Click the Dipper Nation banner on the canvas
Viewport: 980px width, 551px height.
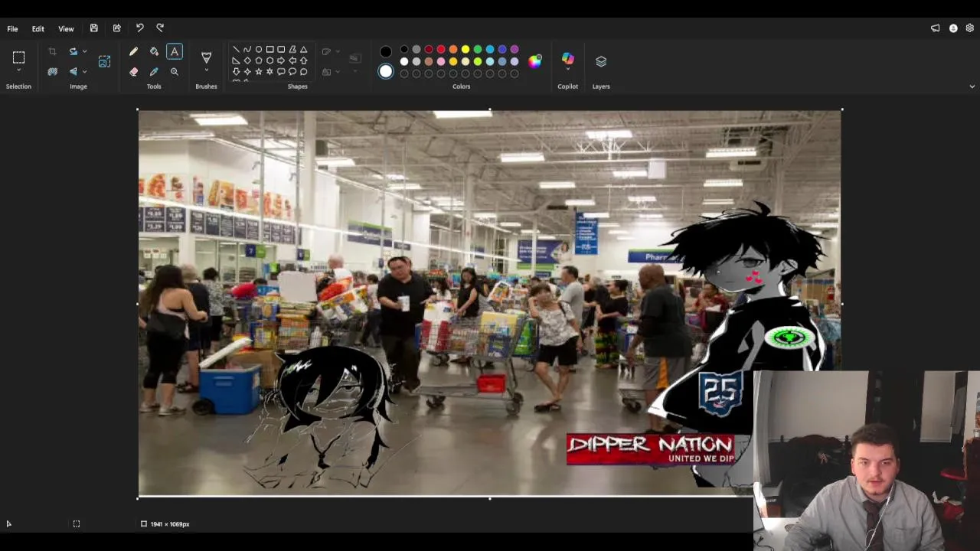click(x=651, y=449)
